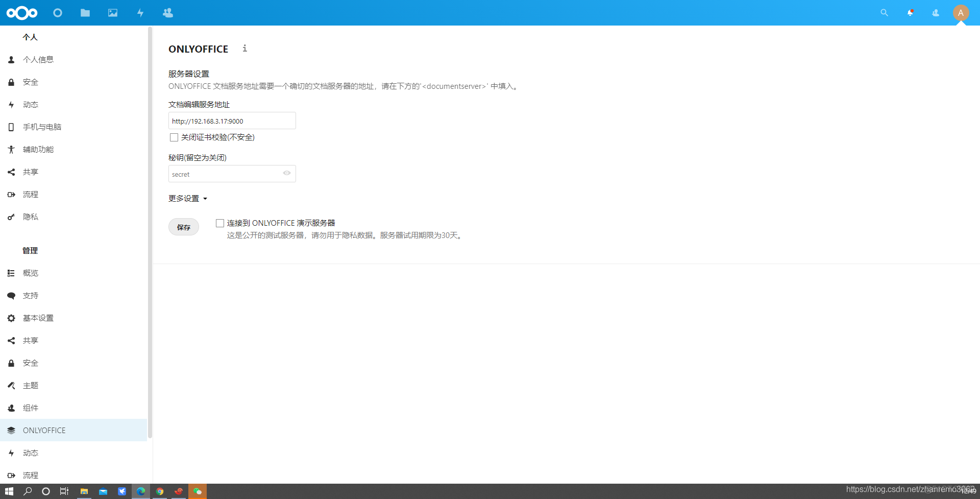Toggle 关闭证书校验(不安全) checkbox

click(174, 137)
